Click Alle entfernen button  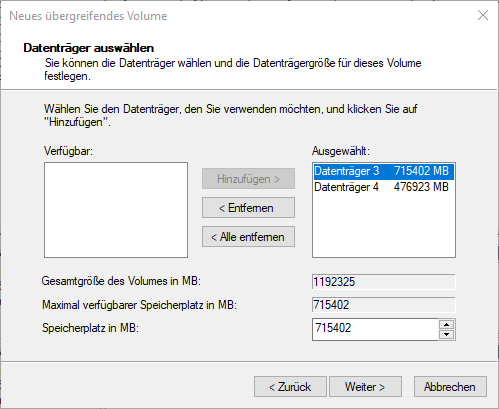248,237
